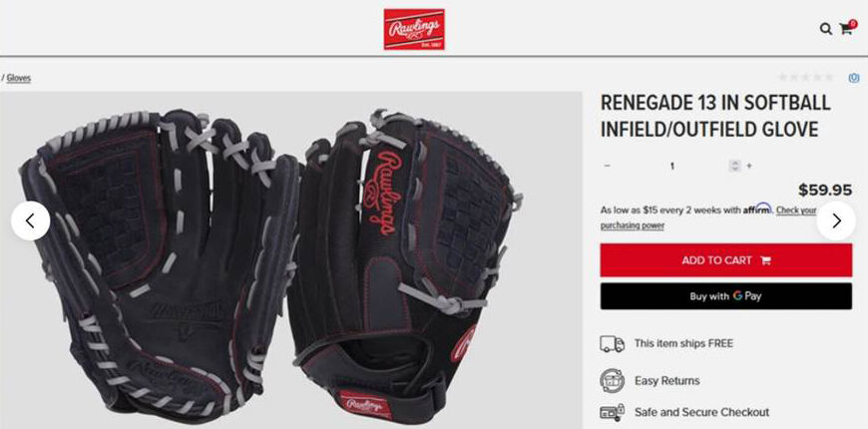Open the review count (0) badge
868x429 pixels.
(x=854, y=78)
